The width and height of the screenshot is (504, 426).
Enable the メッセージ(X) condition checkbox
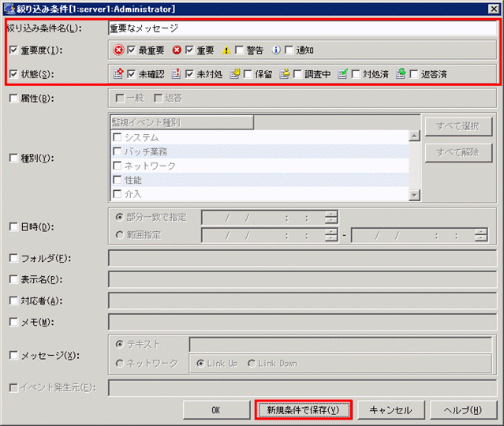point(13,355)
